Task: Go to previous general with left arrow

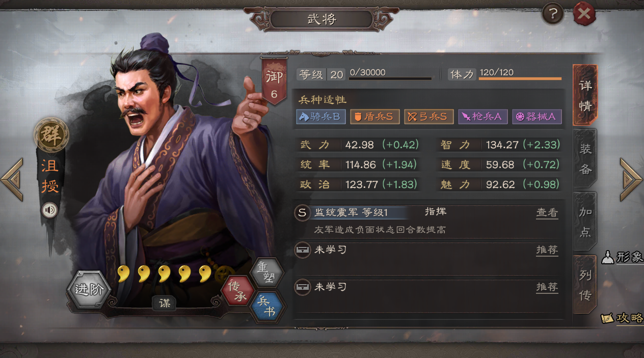Action: coord(12,179)
